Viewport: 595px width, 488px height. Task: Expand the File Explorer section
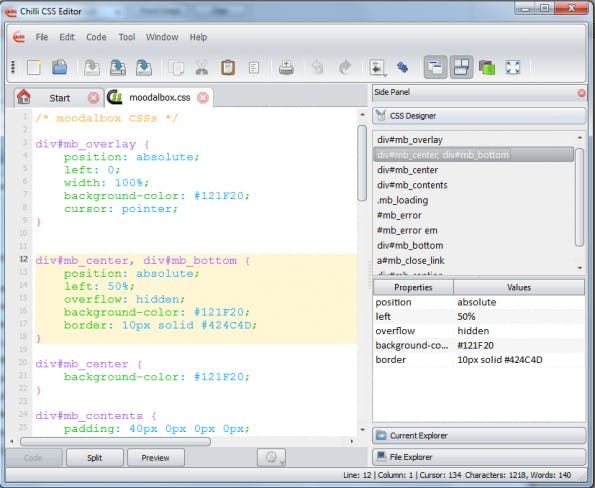click(479, 457)
